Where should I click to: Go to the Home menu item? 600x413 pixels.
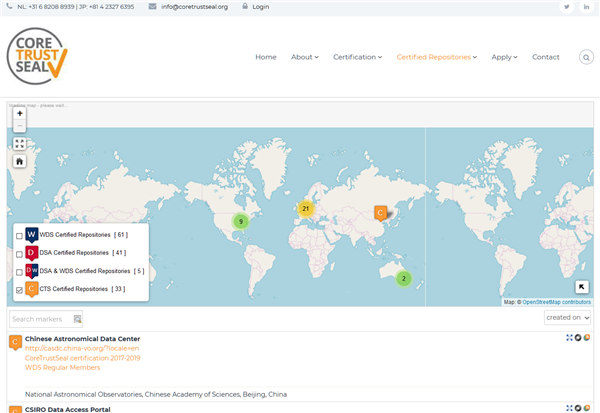pos(265,57)
